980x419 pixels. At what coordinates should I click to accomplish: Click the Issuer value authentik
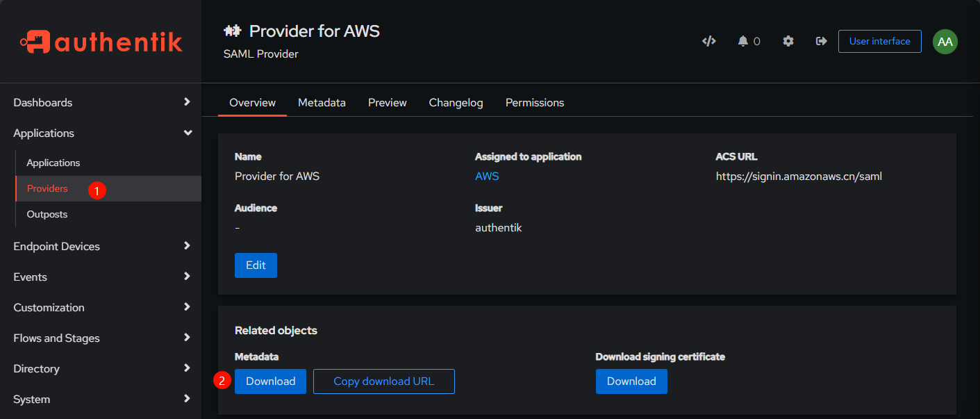pyautogui.click(x=498, y=228)
